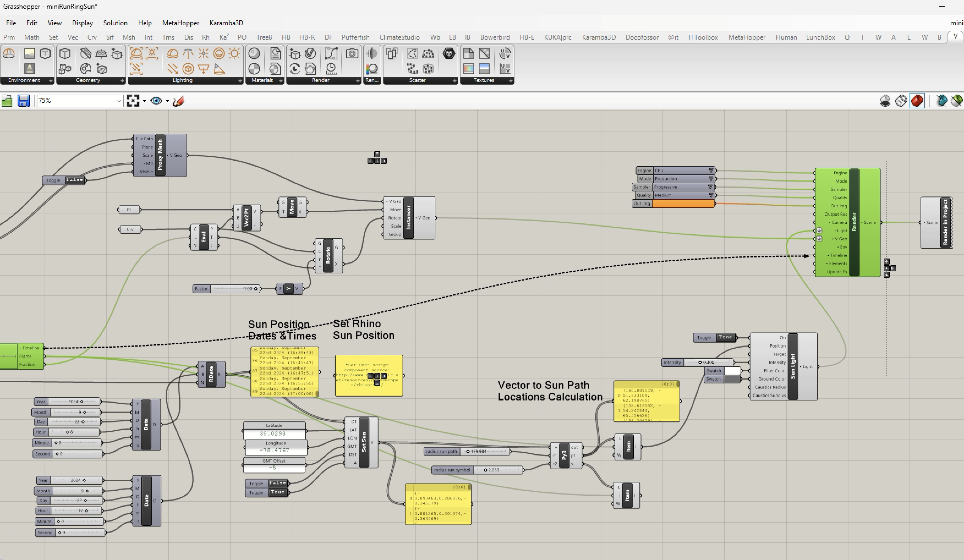
Task: Click the Sun Light component's vertical name bar
Action: coord(793,366)
